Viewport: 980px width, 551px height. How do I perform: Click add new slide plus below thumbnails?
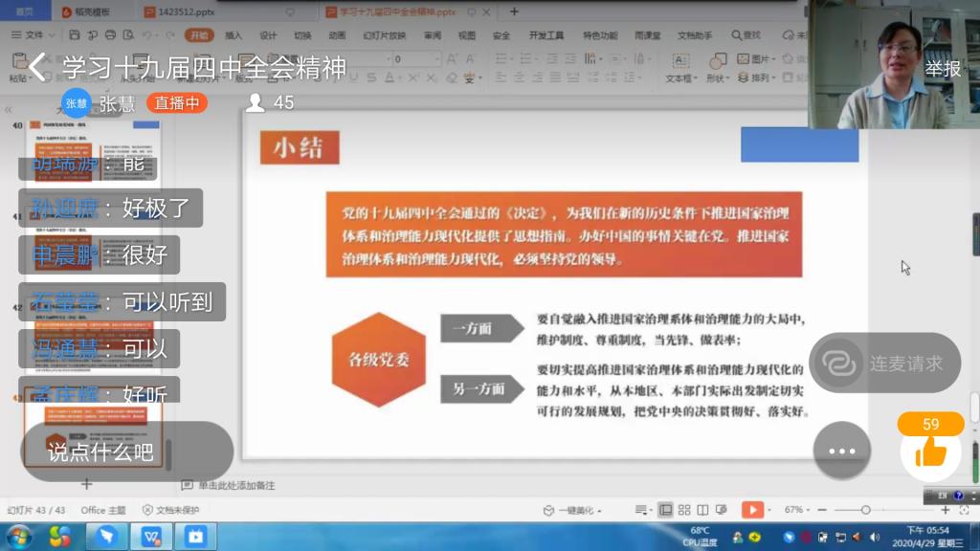point(86,484)
